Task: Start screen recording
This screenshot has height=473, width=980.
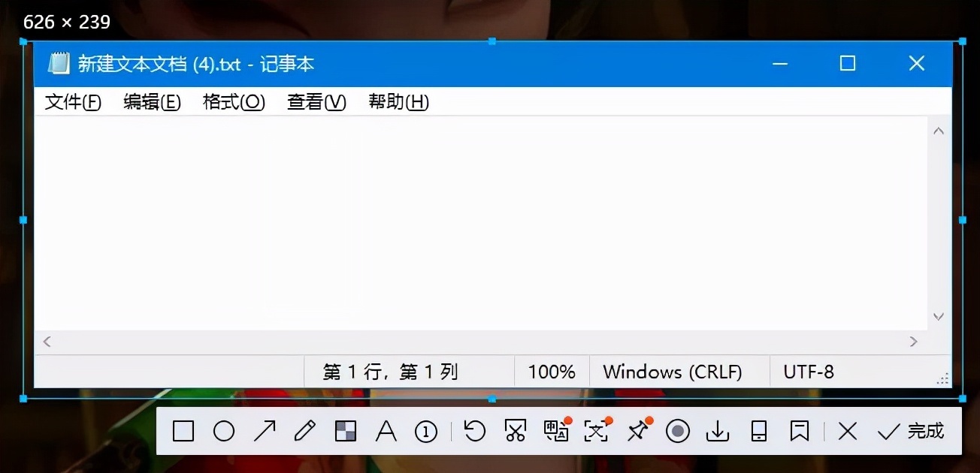Action: click(678, 431)
